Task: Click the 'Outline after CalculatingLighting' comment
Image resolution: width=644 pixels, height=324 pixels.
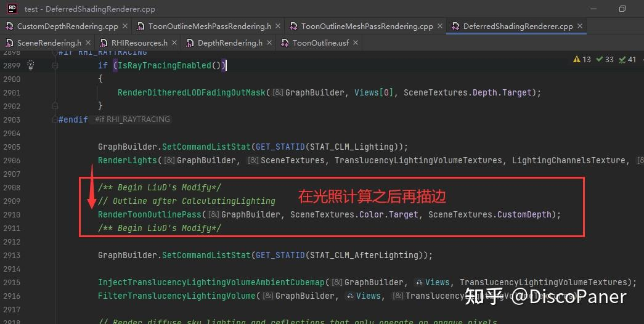Action: 187,201
